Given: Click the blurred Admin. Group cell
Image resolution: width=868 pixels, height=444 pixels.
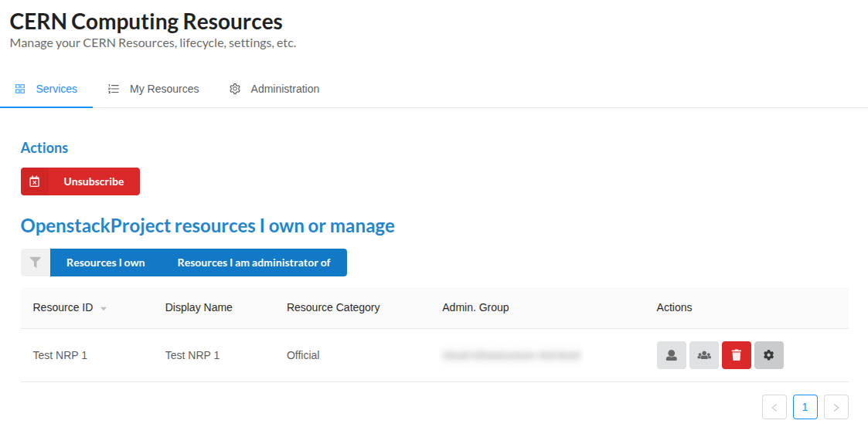Looking at the screenshot, I should 511,355.
